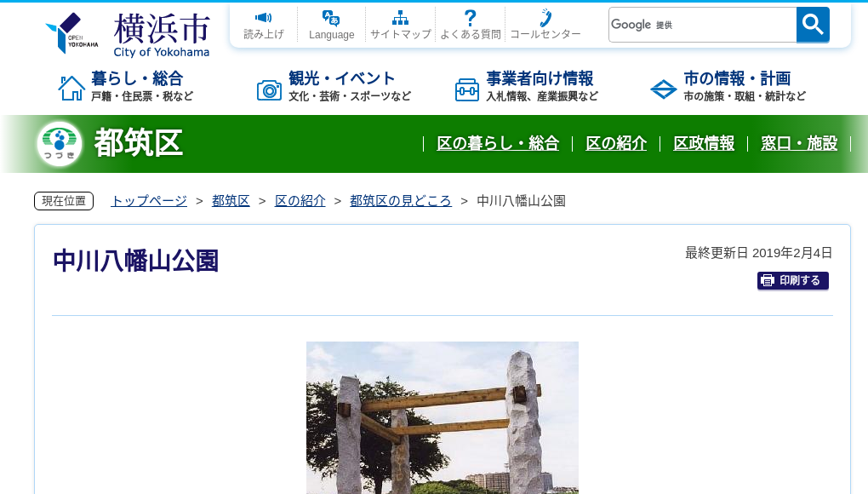Viewport: 868px width, 494px height.
Task: Click the park photo of stone pillars
Action: pos(442,417)
